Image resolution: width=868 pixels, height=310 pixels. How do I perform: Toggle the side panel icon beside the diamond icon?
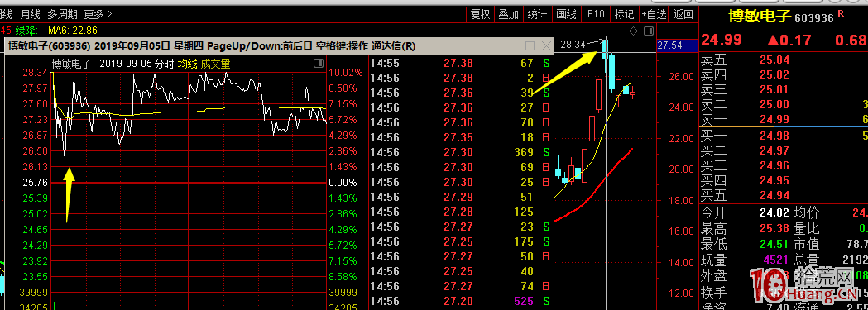[x=649, y=31]
